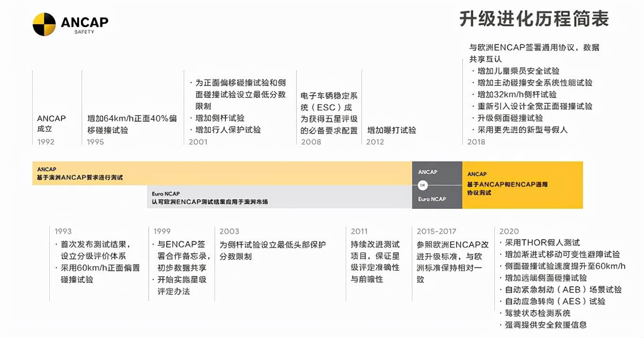Select the 2018 year marker
The image size is (644, 338).
476,142
